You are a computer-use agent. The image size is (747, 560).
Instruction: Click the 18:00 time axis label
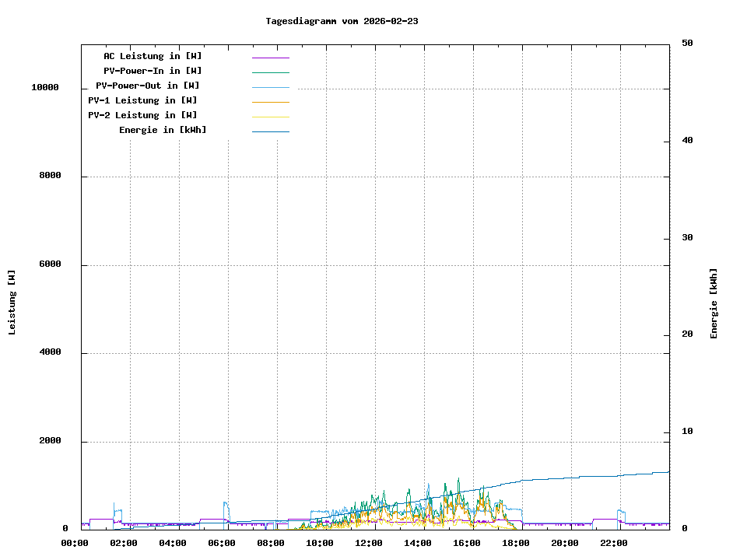pos(515,543)
